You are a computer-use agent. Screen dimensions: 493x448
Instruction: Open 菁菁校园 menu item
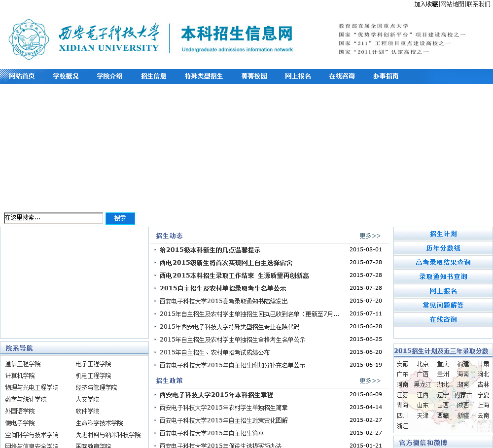click(254, 76)
